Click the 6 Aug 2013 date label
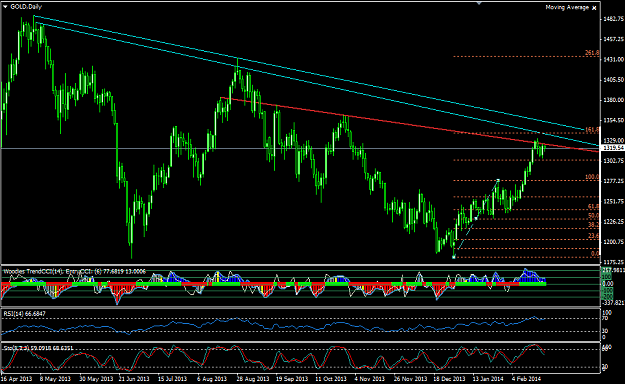The width and height of the screenshot is (625, 384). (x=212, y=378)
